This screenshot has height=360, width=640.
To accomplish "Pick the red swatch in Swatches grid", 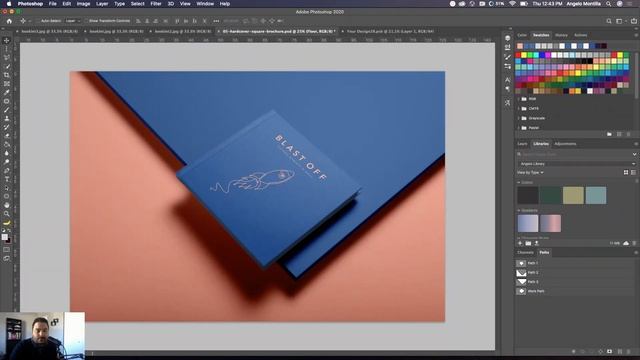I will coord(518,55).
